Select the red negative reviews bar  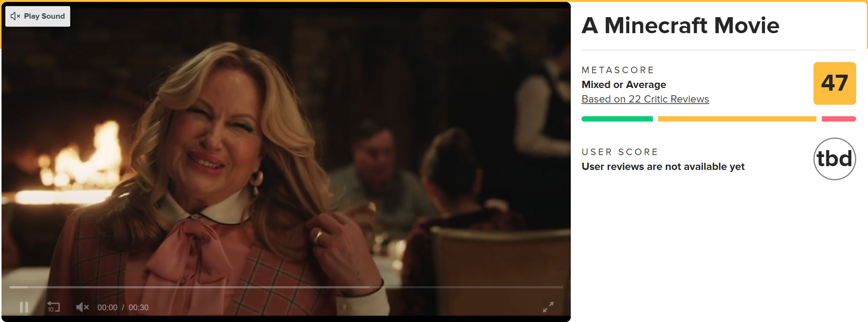tap(839, 119)
